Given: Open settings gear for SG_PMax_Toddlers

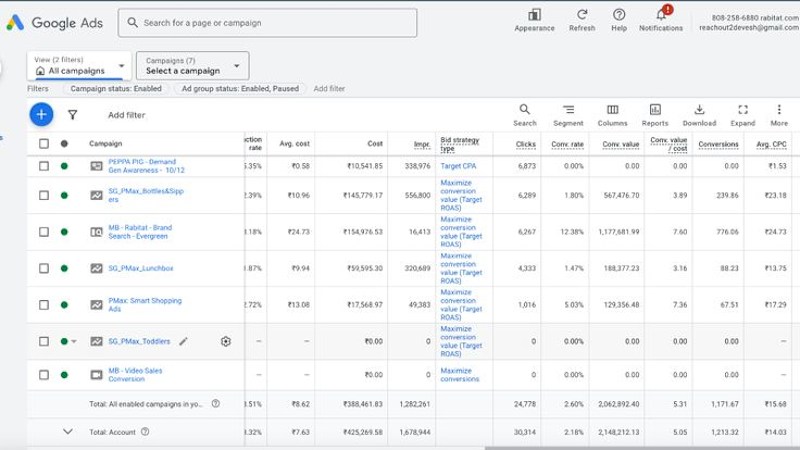Looking at the screenshot, I should click(x=226, y=341).
